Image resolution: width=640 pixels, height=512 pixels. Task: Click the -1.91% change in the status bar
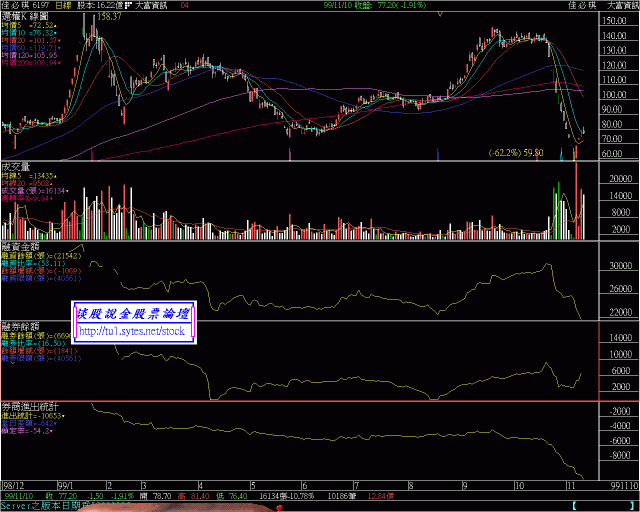pos(122,496)
